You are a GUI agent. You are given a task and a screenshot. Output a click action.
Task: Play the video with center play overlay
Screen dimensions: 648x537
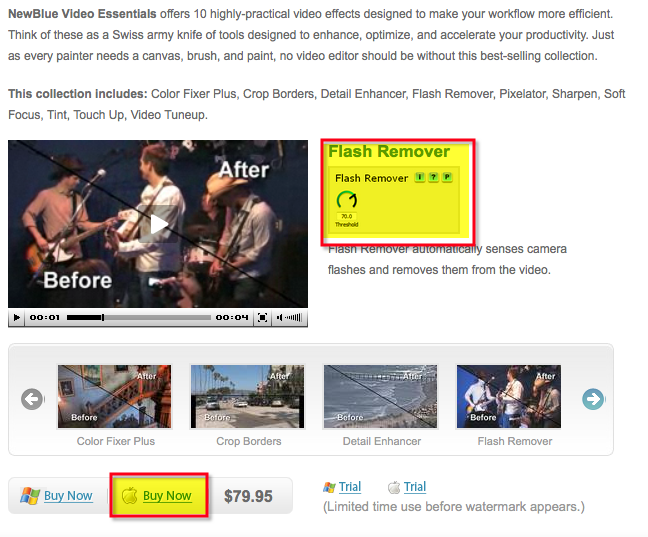click(158, 224)
